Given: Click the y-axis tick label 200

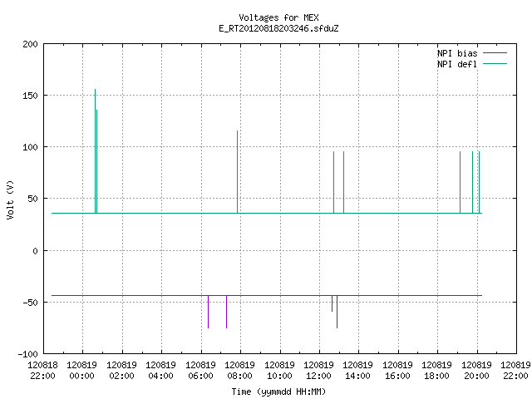Looking at the screenshot, I should pyautogui.click(x=30, y=44).
